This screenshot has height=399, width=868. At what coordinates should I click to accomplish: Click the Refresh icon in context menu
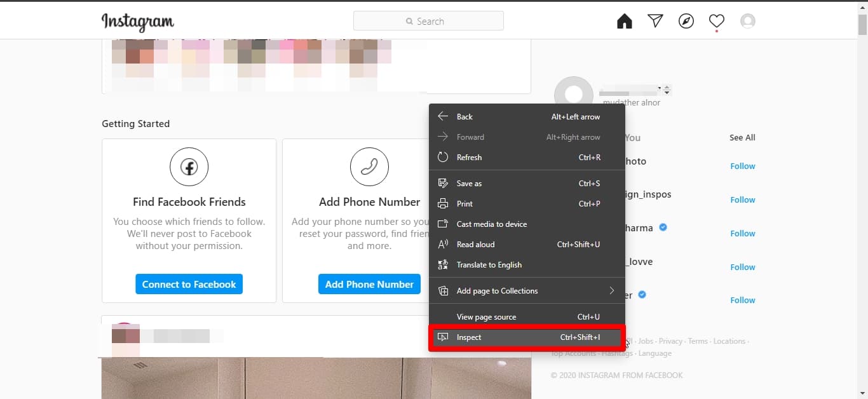(x=444, y=157)
